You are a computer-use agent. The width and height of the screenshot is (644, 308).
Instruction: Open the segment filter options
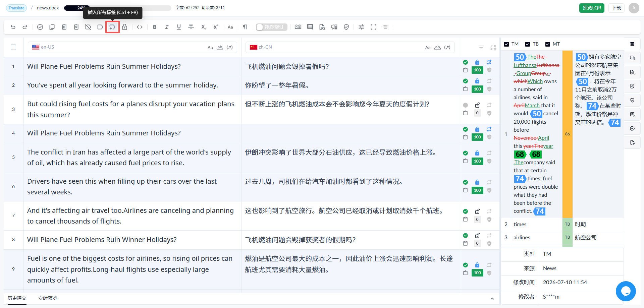(481, 48)
